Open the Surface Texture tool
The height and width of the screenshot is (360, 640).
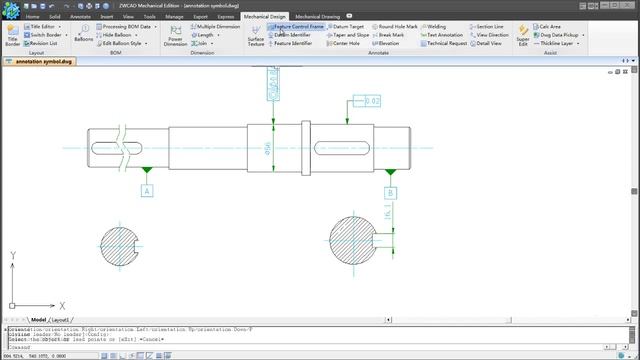pos(256,36)
